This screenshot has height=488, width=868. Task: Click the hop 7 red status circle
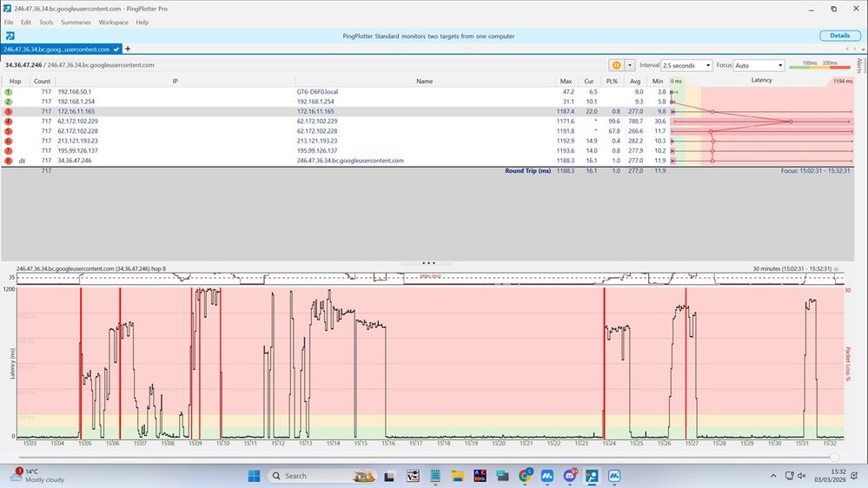[x=9, y=150]
